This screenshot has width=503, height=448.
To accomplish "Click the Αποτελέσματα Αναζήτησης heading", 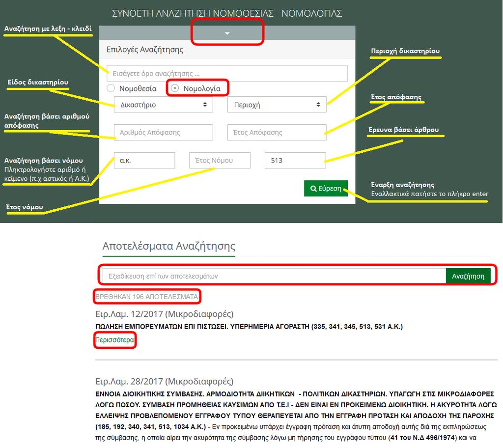I will [x=169, y=246].
